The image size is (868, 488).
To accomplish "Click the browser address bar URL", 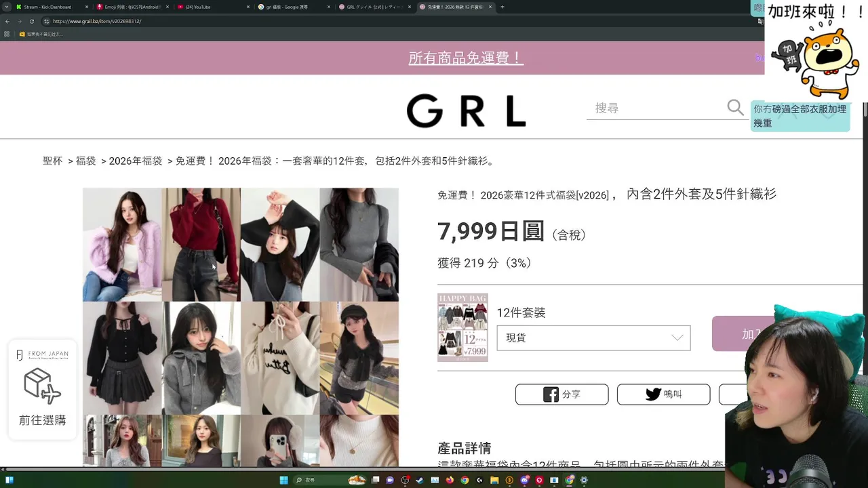I will (x=97, y=21).
